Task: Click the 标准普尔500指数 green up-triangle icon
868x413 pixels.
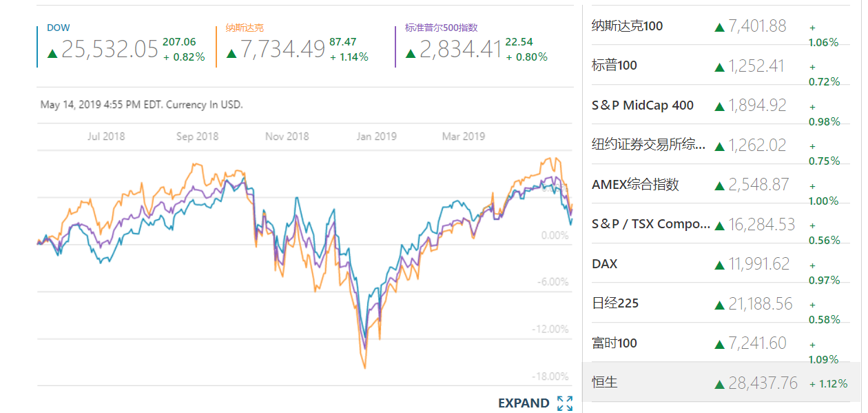Action: pos(410,52)
